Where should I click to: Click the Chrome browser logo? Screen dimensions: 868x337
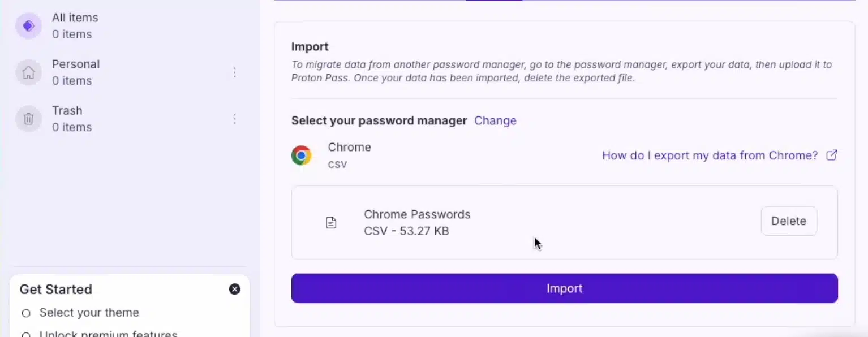(x=301, y=155)
